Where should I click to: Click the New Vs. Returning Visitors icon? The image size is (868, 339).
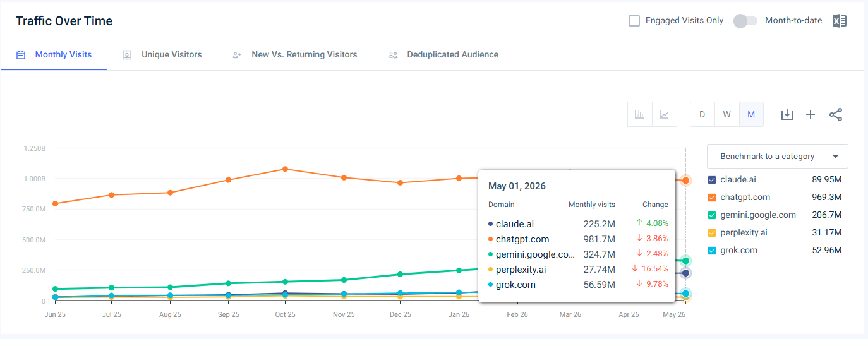[x=238, y=55]
